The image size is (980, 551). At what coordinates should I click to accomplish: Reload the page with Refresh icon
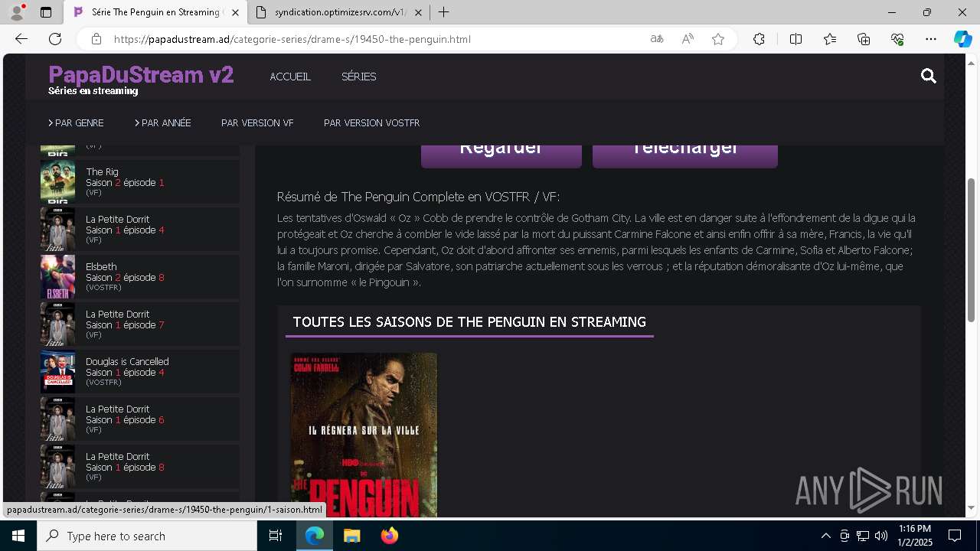coord(55,39)
